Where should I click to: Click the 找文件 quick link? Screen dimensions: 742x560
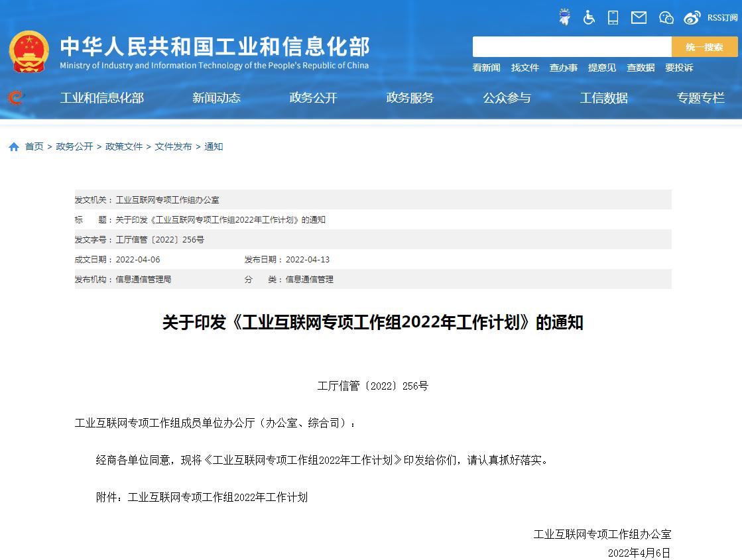coord(525,68)
